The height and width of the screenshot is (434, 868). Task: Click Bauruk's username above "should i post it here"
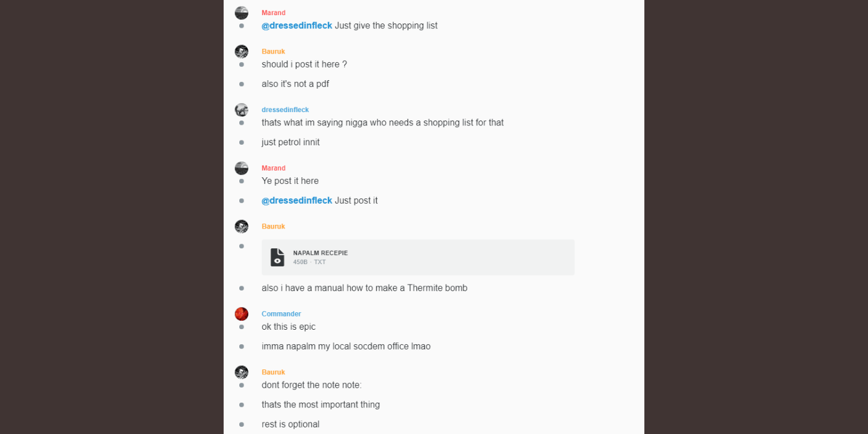pyautogui.click(x=273, y=52)
